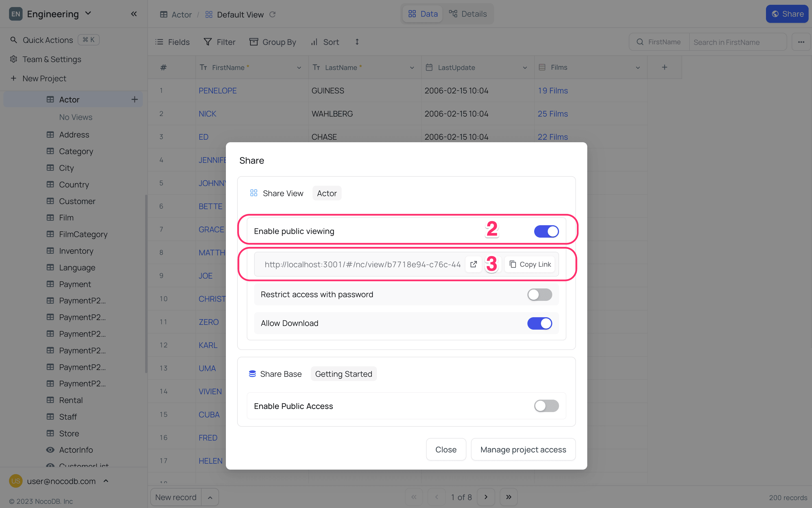Click the Search in FirstName field
This screenshot has height=508, width=812.
[x=737, y=42]
